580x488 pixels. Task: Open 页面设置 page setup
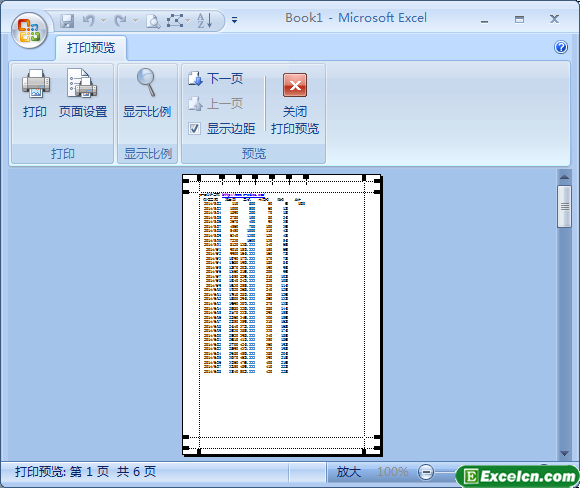click(x=83, y=92)
